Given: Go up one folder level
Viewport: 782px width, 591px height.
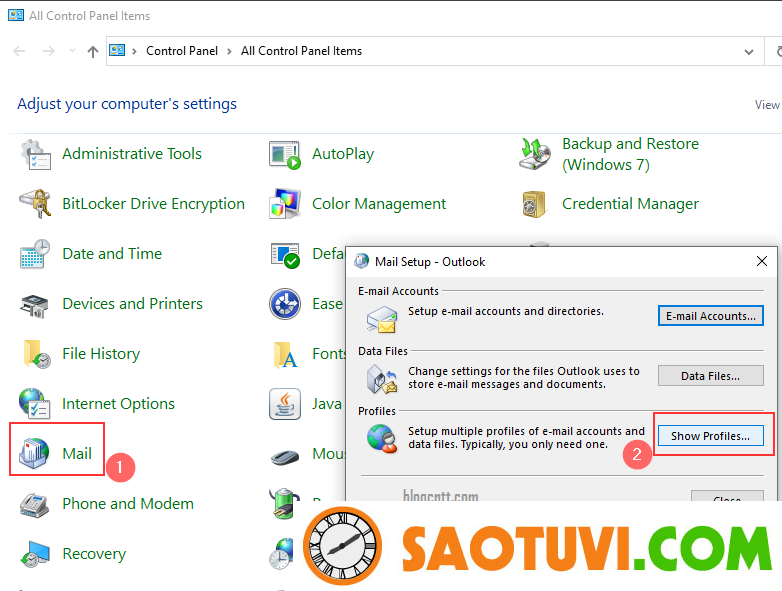Looking at the screenshot, I should tap(93, 51).
